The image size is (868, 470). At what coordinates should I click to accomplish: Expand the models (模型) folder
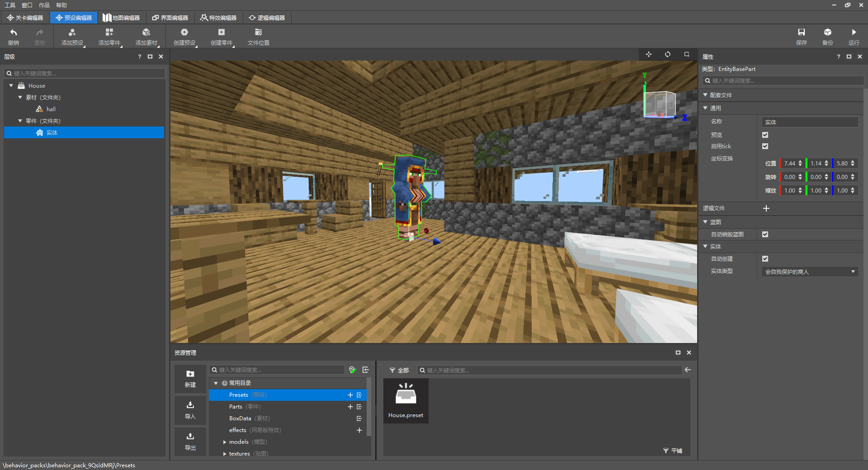click(x=225, y=442)
